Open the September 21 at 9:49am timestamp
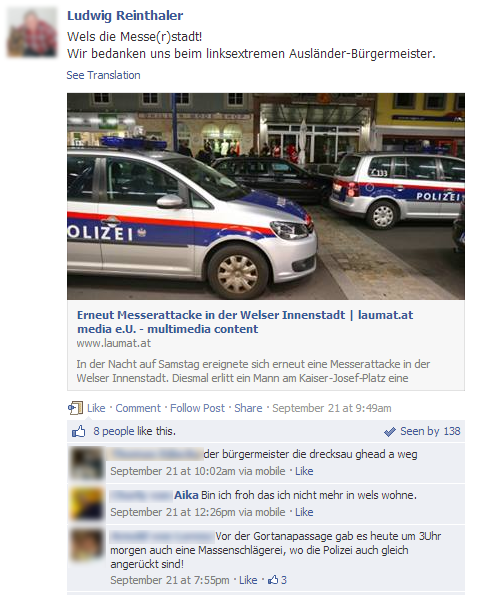This screenshot has height=595, width=490. (x=332, y=408)
